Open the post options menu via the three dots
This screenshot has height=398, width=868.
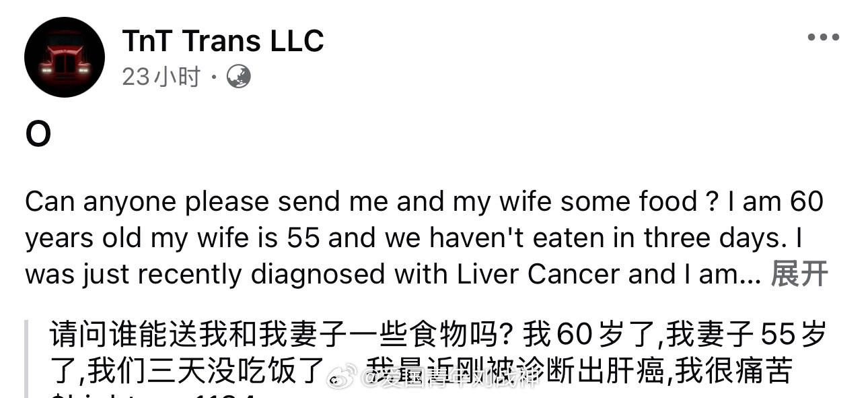coord(822,38)
